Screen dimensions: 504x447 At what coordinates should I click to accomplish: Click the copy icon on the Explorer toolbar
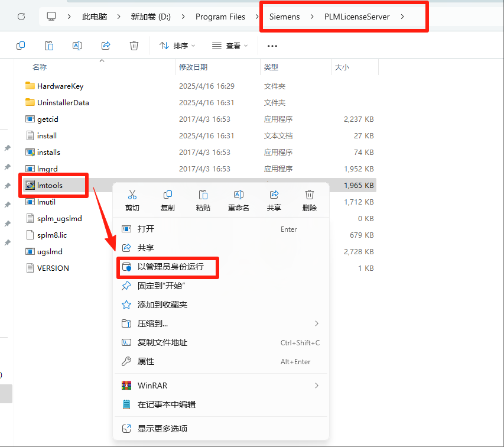(21, 45)
